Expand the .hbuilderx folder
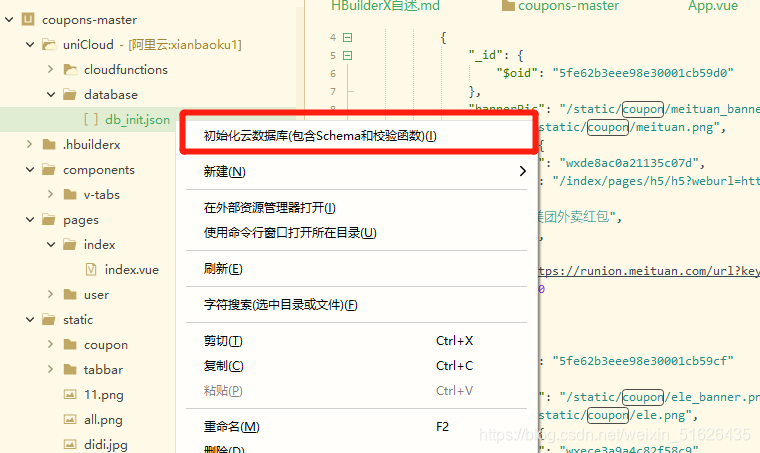This screenshot has width=760, height=453. [x=30, y=144]
